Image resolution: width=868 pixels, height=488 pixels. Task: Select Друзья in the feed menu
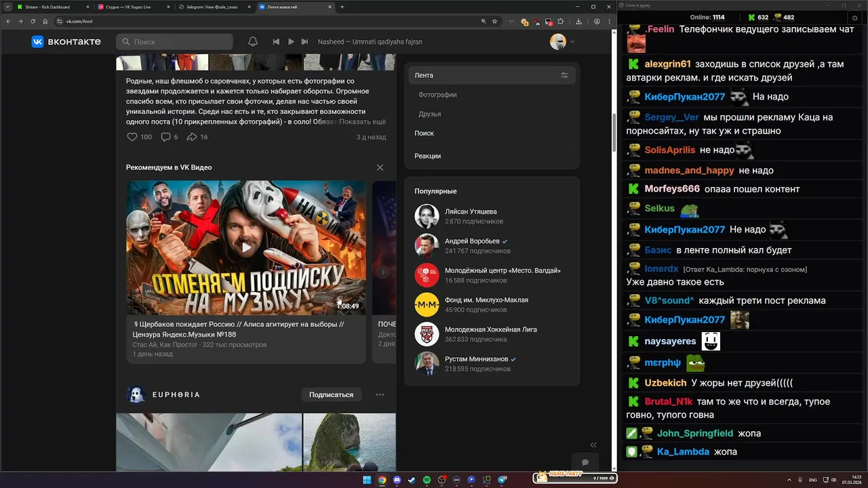430,114
